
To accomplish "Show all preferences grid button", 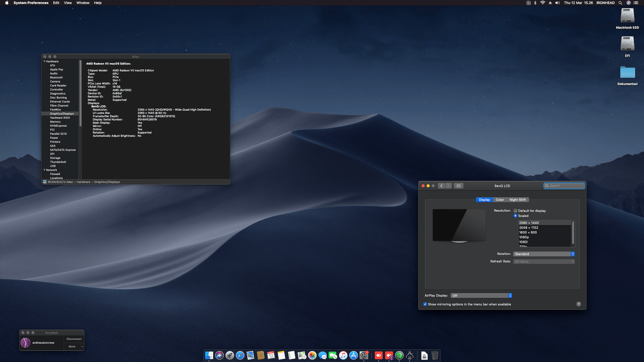I will tap(459, 186).
